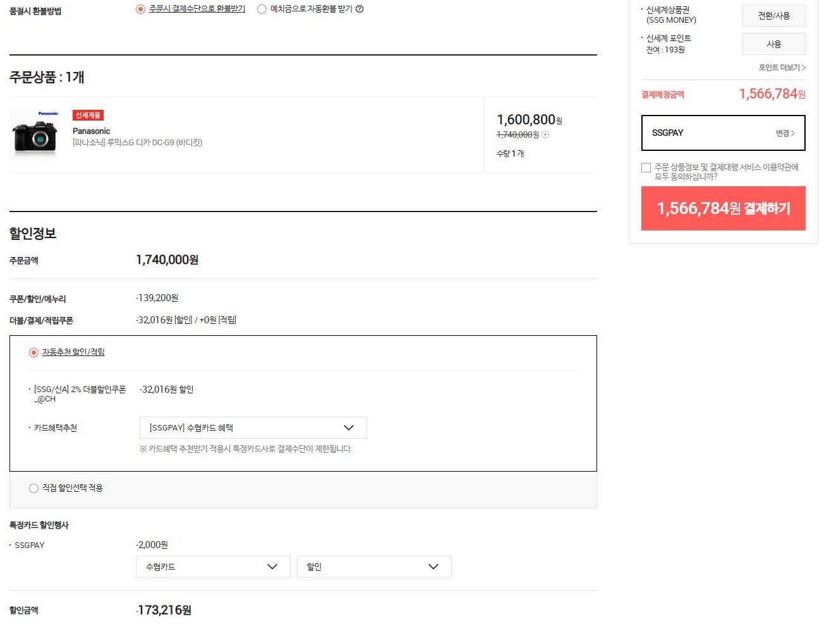Click 전환/사용 button for SSG MONEY
Screen dimensions: 829x644
[x=773, y=15]
